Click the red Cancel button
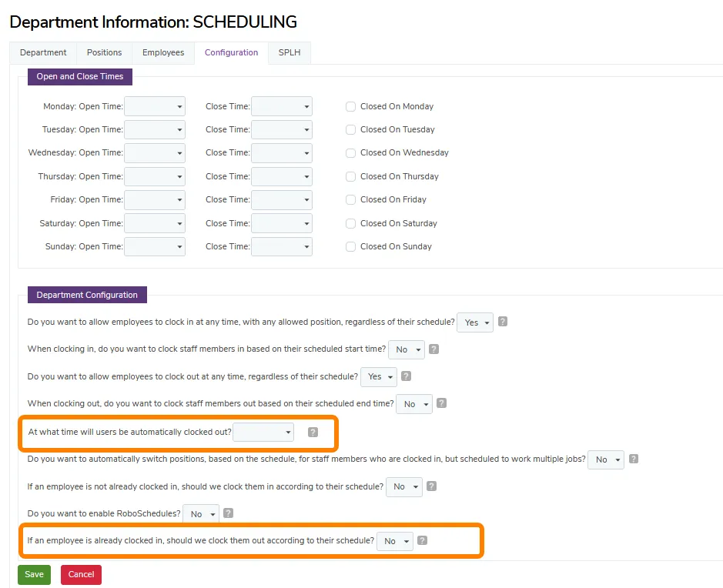Image resolution: width=723 pixels, height=588 pixels. [x=81, y=575]
